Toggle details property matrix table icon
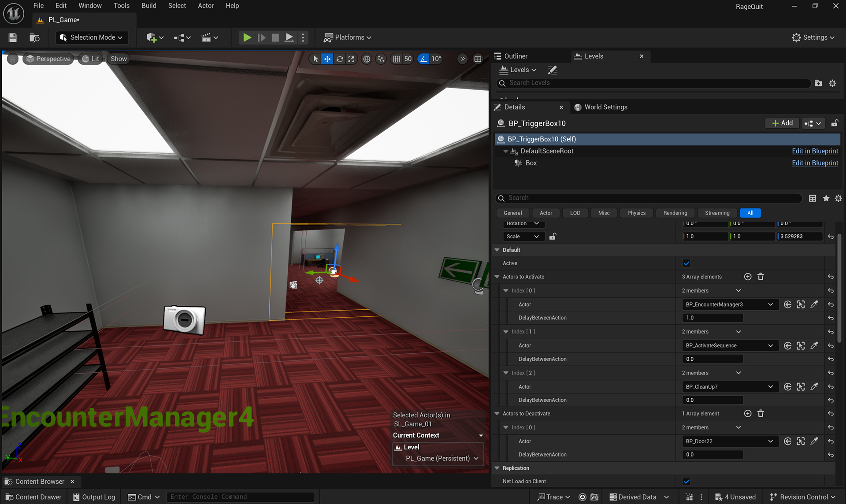The height and width of the screenshot is (504, 846). click(x=813, y=198)
